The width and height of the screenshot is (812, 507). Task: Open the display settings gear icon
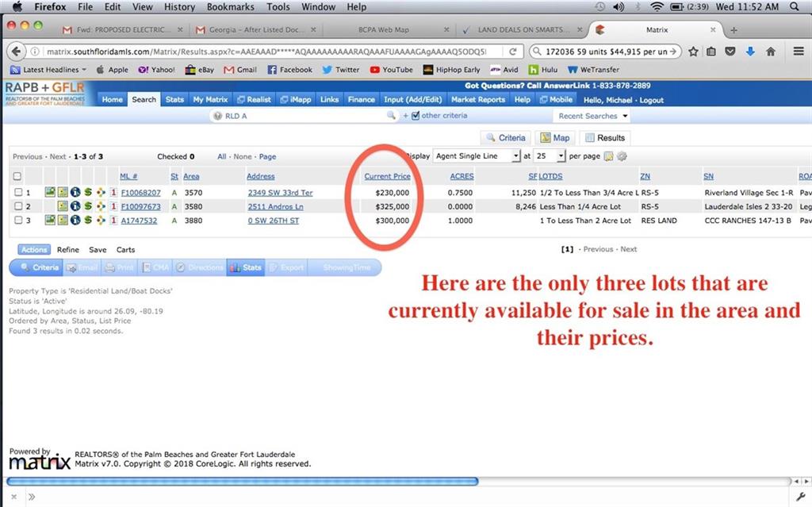(622, 156)
